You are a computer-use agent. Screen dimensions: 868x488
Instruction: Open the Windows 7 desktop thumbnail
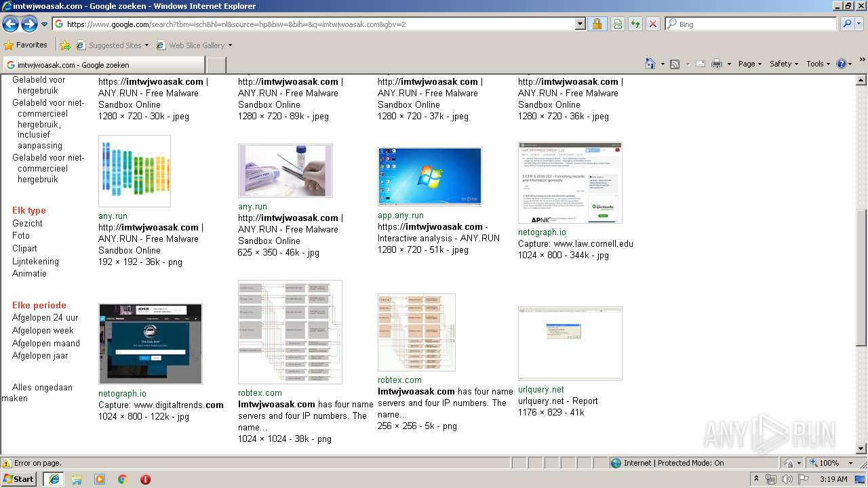point(429,176)
